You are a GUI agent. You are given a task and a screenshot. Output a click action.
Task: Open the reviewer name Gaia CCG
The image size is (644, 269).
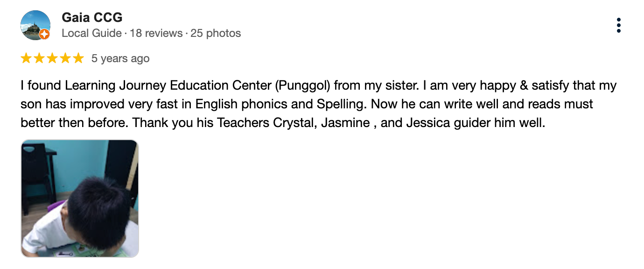(92, 18)
